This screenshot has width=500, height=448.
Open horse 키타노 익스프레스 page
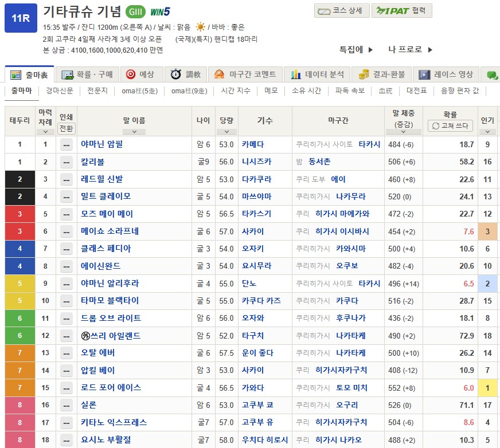114,422
